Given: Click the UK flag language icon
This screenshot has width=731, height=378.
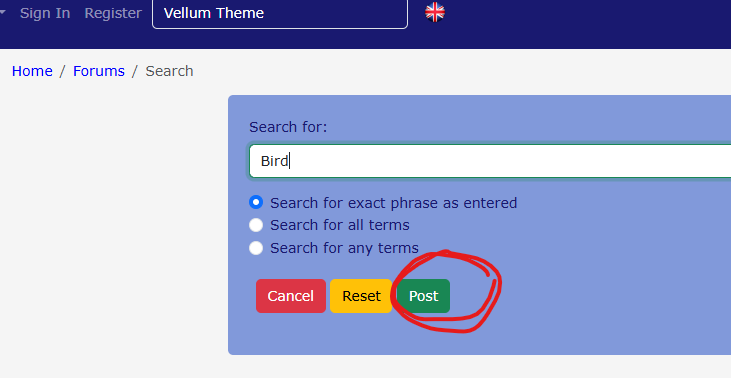Looking at the screenshot, I should tap(434, 13).
